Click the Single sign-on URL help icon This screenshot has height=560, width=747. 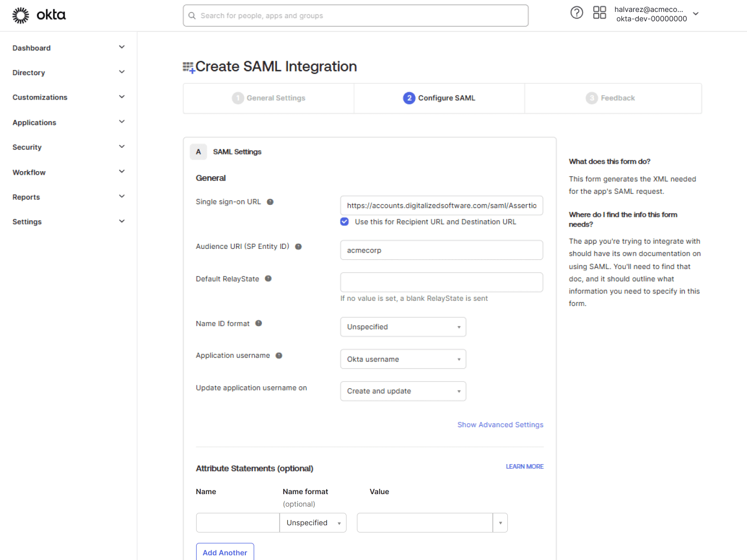pyautogui.click(x=270, y=202)
